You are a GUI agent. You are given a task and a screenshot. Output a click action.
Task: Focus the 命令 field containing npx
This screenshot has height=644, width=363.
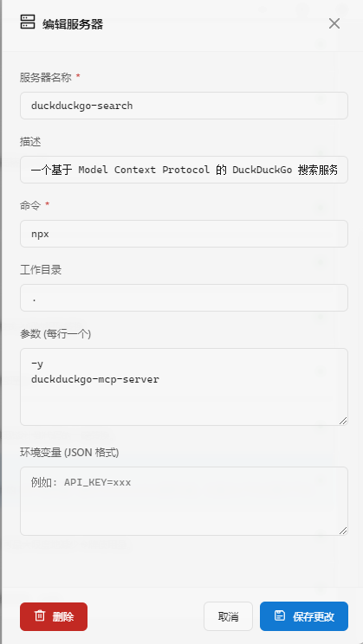(x=184, y=234)
